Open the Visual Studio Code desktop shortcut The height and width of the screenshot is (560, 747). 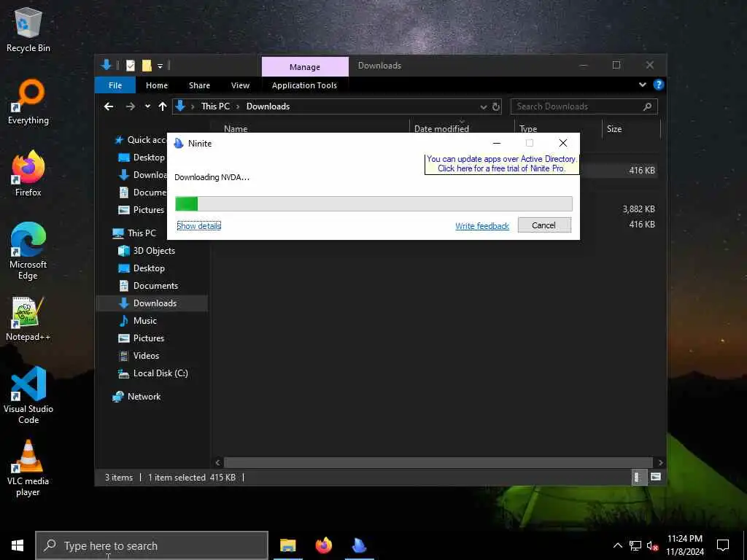click(x=28, y=395)
